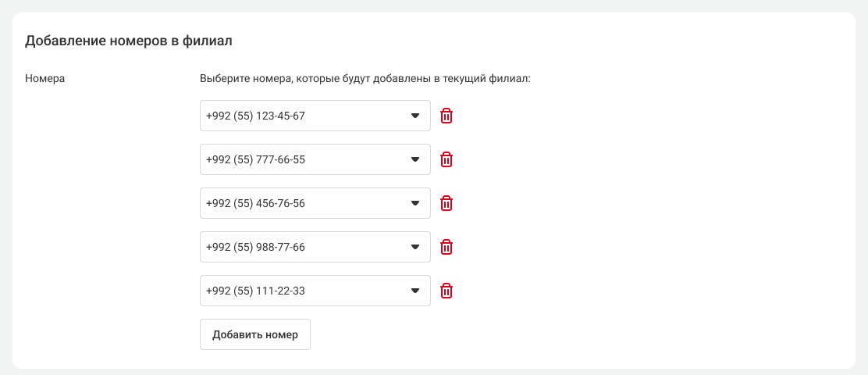Delete the +992 (55) 123-45-67 number row
Screen dimensions: 868x375
click(446, 116)
